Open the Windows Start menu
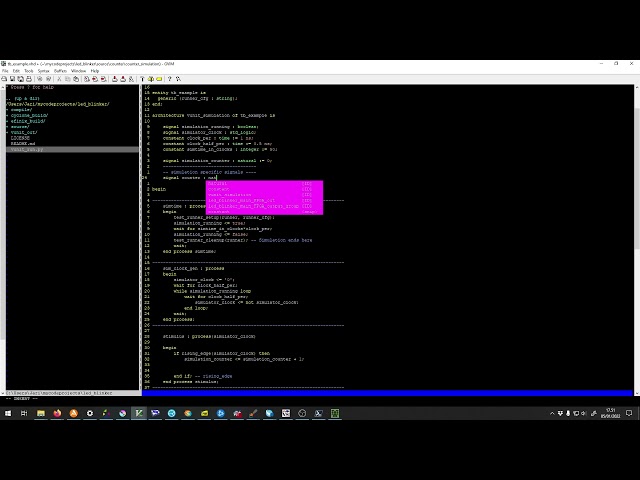The width and height of the screenshot is (640, 480). [x=8, y=413]
